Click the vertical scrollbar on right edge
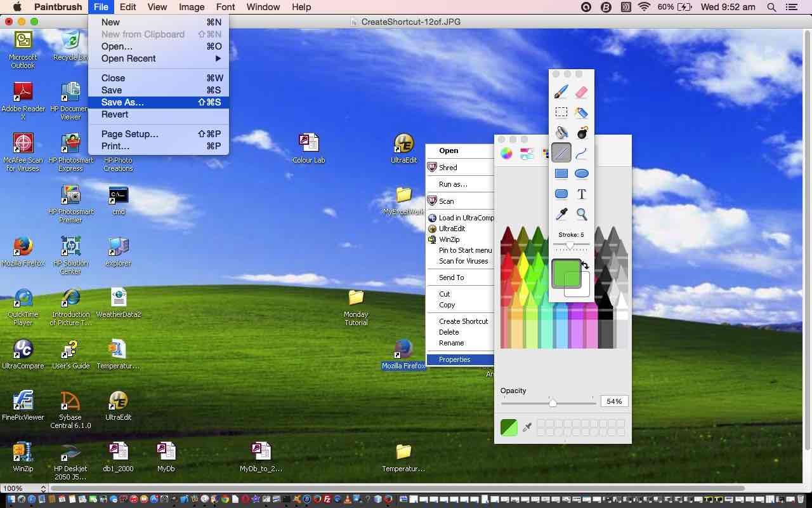812x508 pixels. [808, 240]
